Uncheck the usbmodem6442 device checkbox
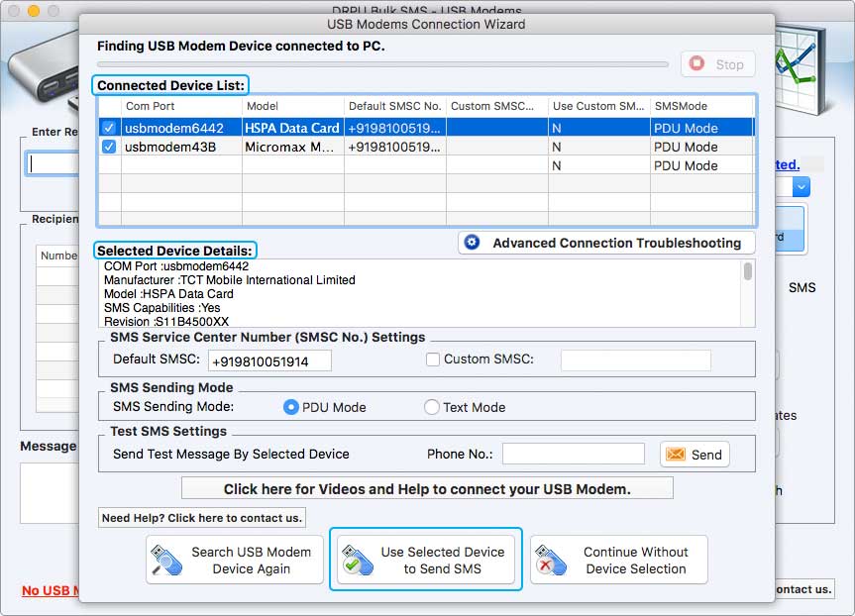855x616 pixels. pos(109,128)
